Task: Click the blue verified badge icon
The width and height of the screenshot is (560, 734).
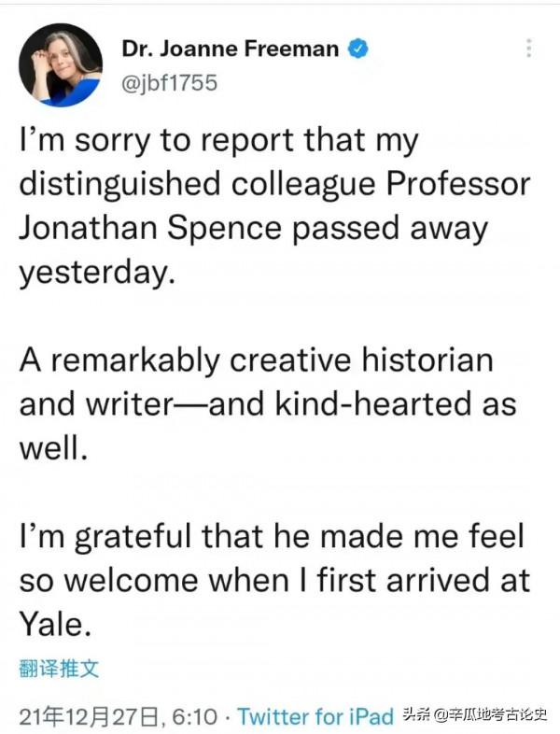Action: pos(358,49)
